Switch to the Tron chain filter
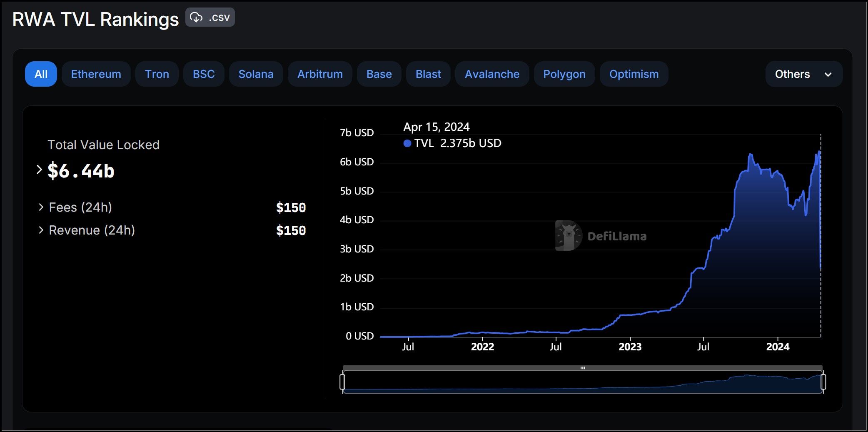868x432 pixels. 157,74
